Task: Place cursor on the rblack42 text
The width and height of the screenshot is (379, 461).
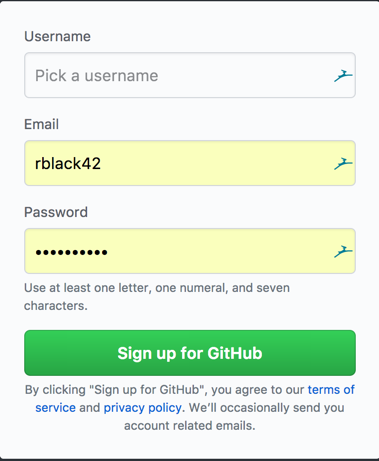Action: [68, 164]
